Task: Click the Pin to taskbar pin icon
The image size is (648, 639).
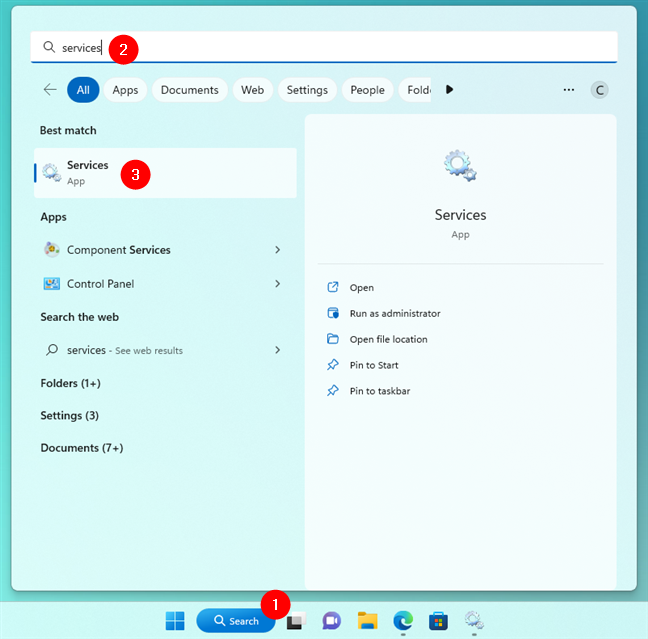Action: [x=333, y=391]
